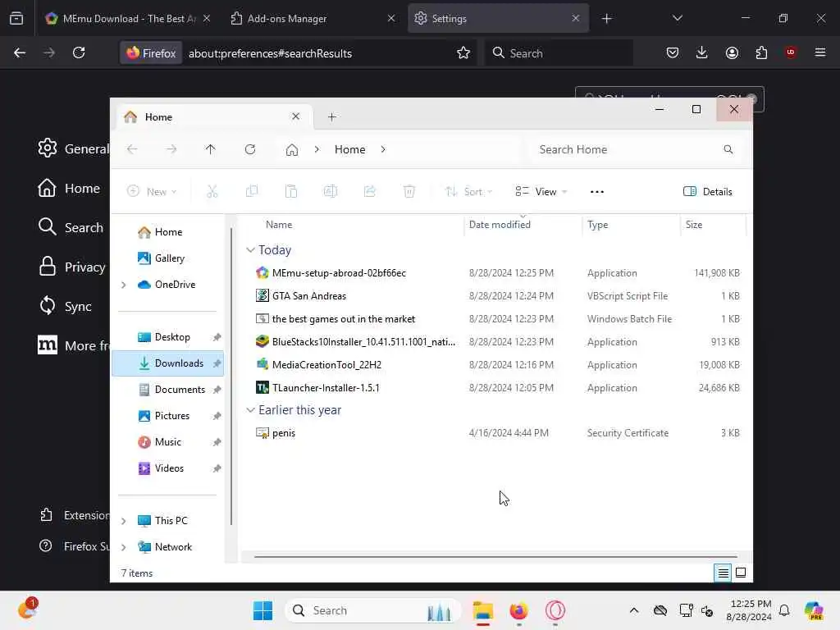Open Firefox list all tabs dropdown
Screen dimensions: 840x630
click(x=677, y=18)
